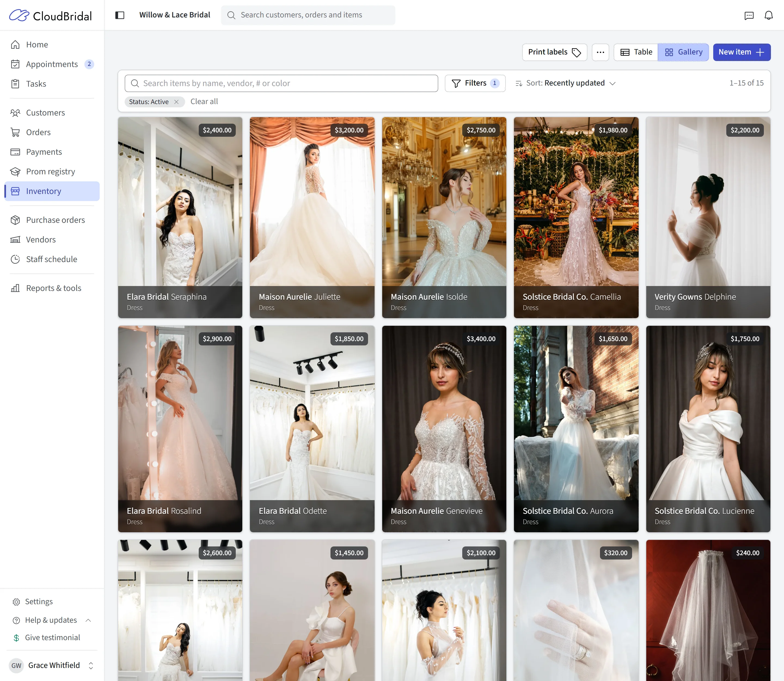The height and width of the screenshot is (681, 784).
Task: Open the Maison Aurelie Juliette card
Action: (x=312, y=217)
